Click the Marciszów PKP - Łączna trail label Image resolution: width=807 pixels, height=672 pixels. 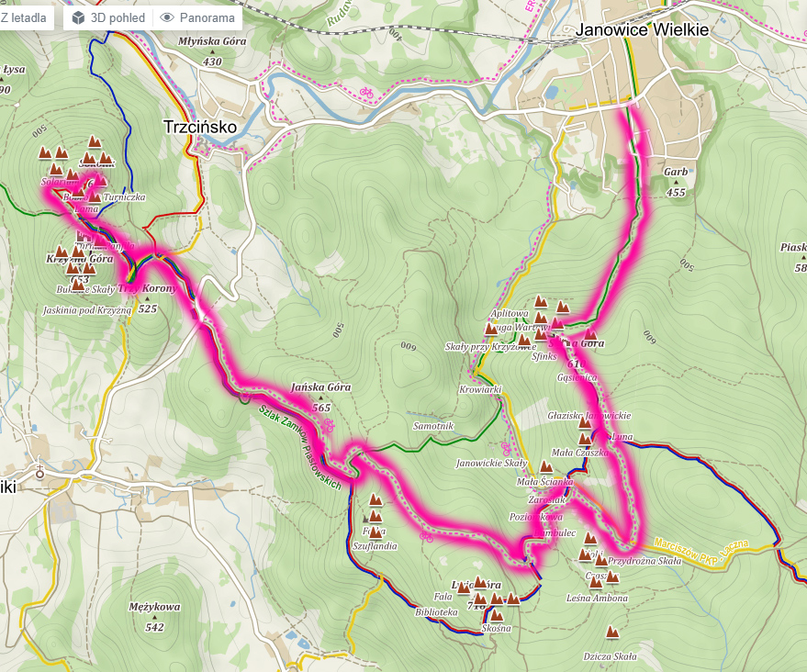[701, 550]
